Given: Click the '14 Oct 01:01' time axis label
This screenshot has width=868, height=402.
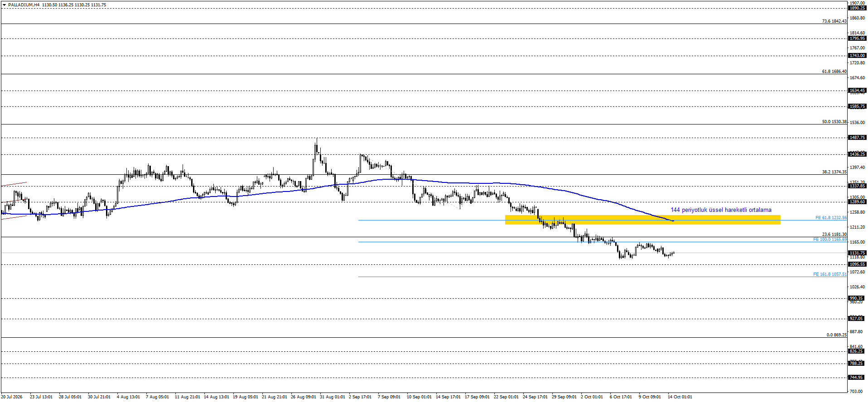Looking at the screenshot, I should pyautogui.click(x=680, y=397).
